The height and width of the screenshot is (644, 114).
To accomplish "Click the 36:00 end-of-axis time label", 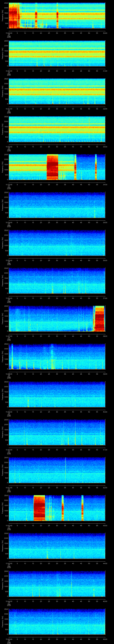I will (x=105, y=260).
